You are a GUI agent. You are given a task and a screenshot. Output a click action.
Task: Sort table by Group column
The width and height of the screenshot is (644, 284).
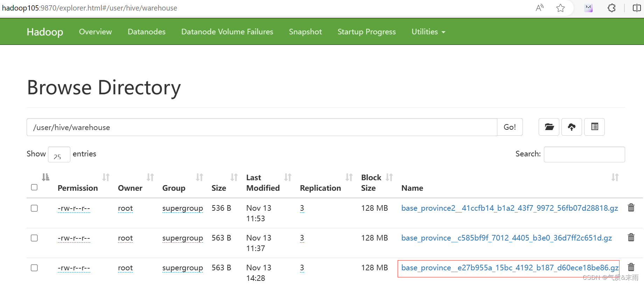pos(199,177)
